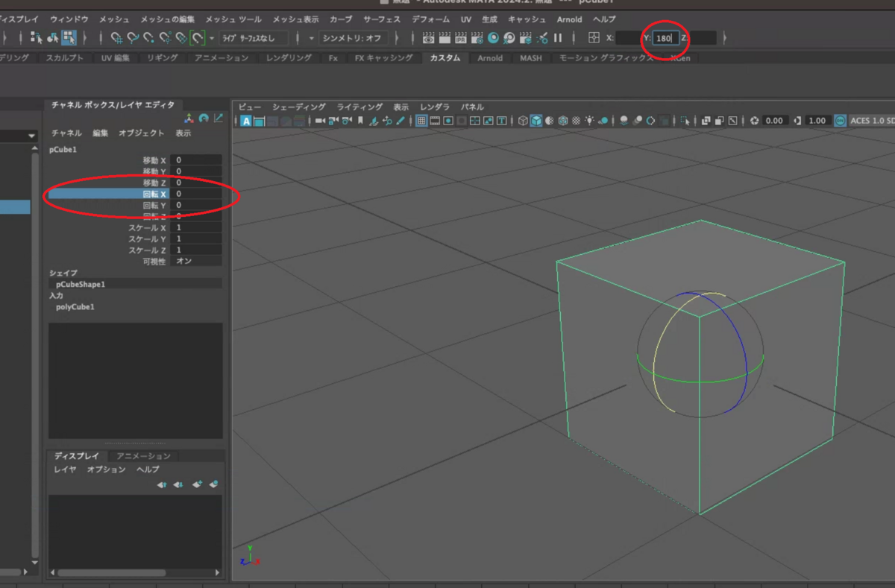Viewport: 895px width, 588px height.
Task: Toggle wireframe on shaded icon
Action: (563, 121)
